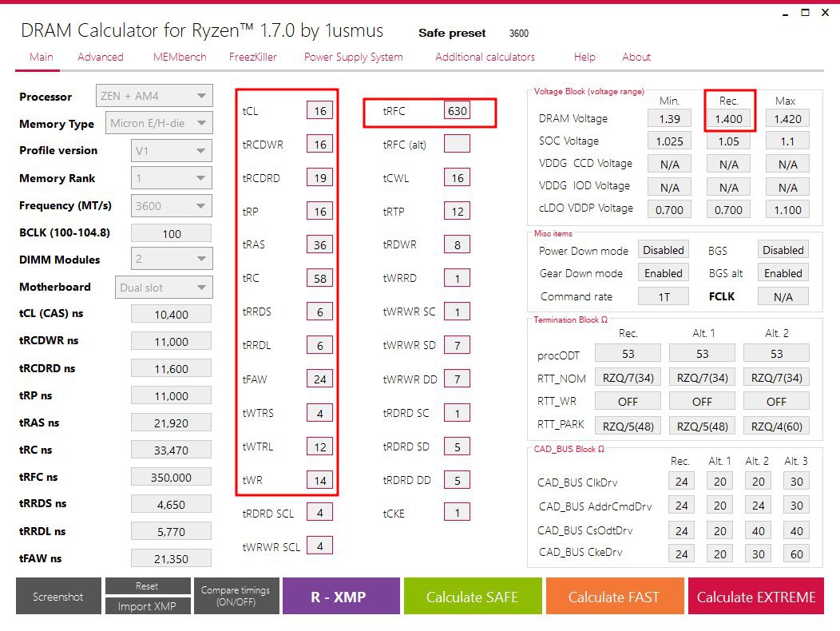Click the tCWL value 16
This screenshot has width=840, height=631.
coord(457,177)
